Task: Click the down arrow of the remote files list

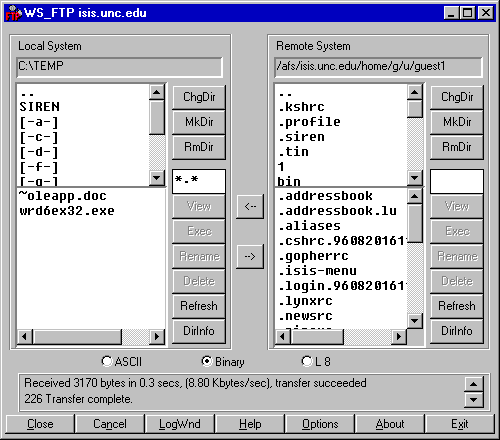Action: pyautogui.click(x=414, y=321)
